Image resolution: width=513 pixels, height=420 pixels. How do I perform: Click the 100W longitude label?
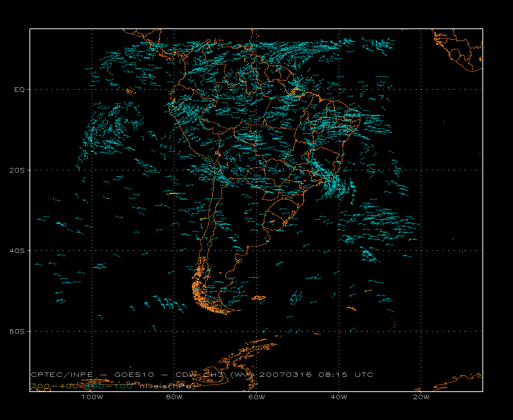[x=92, y=397]
